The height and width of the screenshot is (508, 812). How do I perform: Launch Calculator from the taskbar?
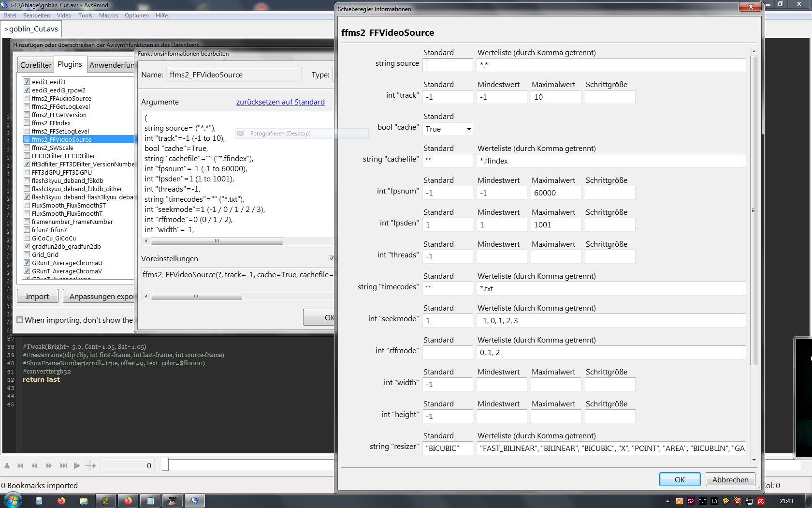tap(39, 501)
